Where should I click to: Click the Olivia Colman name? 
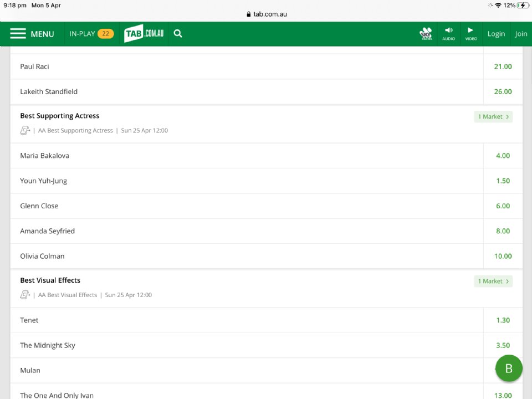(x=42, y=256)
